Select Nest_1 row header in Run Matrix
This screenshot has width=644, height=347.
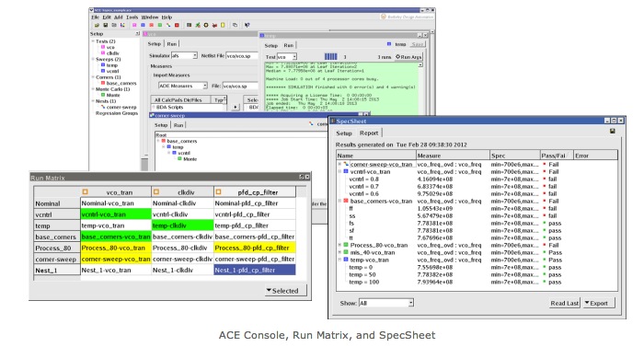(x=57, y=270)
